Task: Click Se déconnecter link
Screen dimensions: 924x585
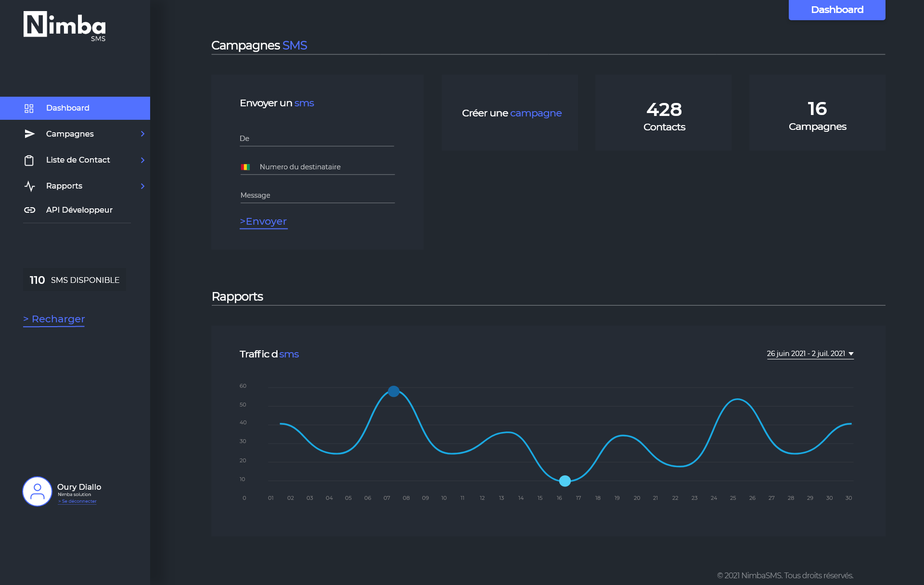Action: point(77,501)
